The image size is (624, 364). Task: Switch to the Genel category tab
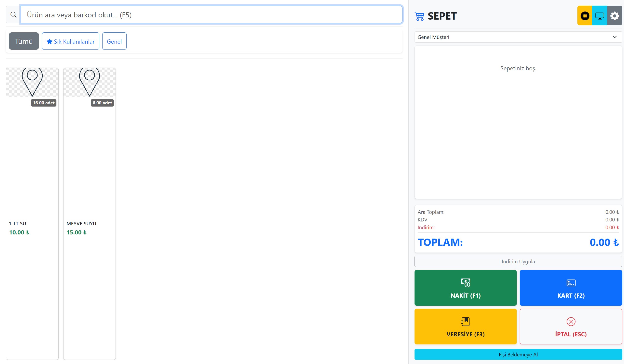click(114, 41)
